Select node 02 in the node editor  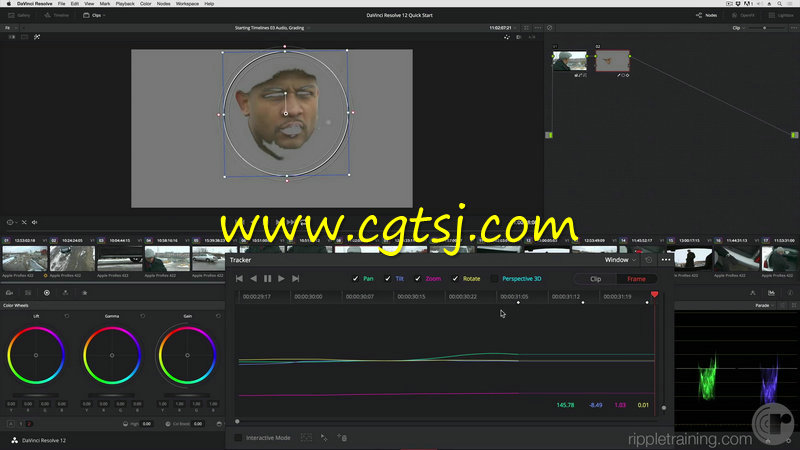pos(612,61)
